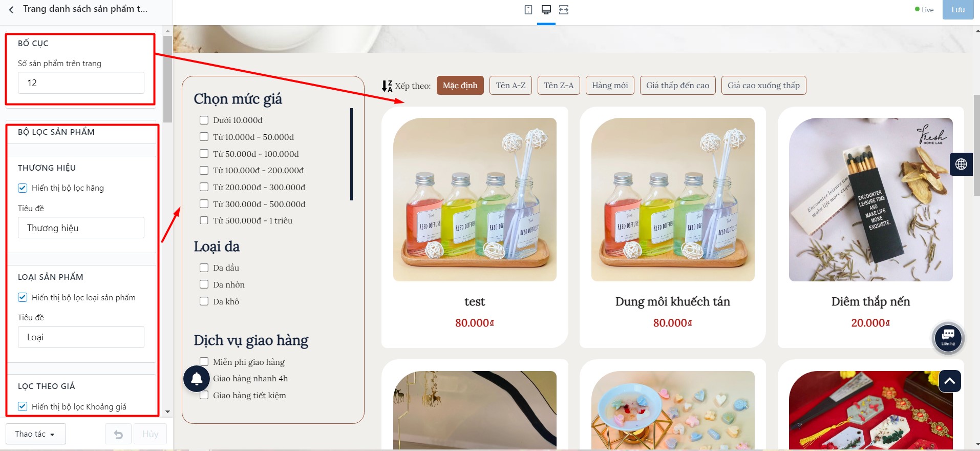Open Dung môi khuếch tán product image

point(673,199)
